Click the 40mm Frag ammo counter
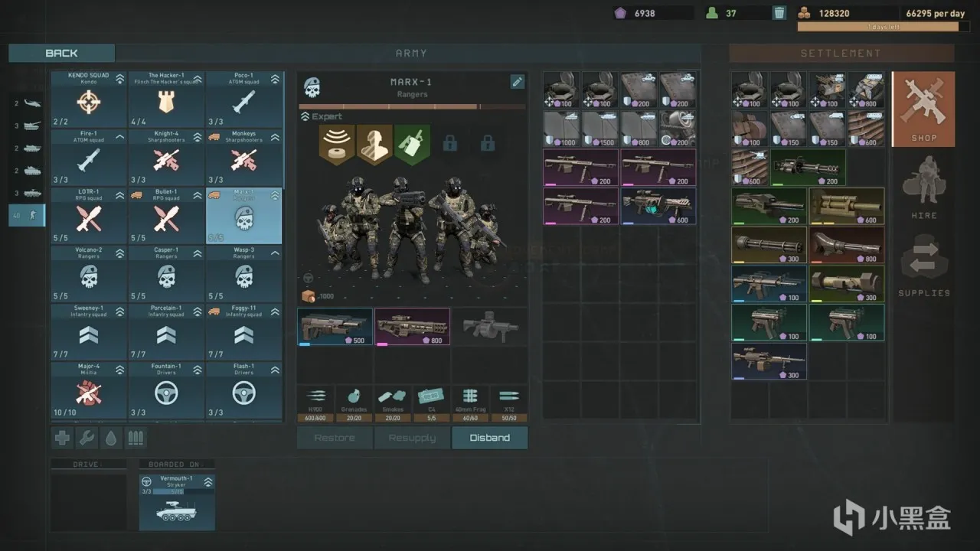This screenshot has height=551, width=980. [470, 403]
